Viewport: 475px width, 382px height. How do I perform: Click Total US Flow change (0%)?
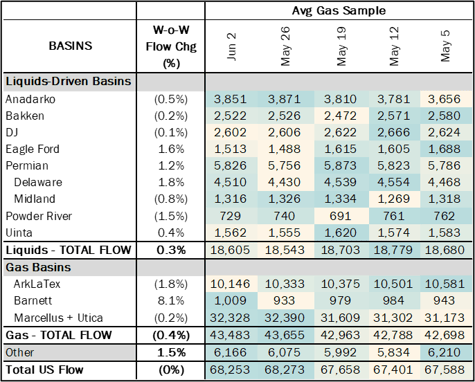171,370
